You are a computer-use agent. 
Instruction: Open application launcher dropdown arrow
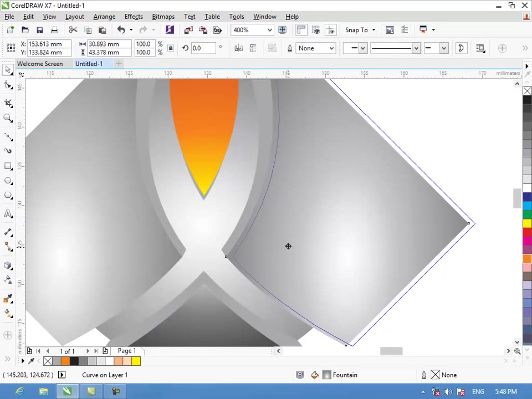tap(433, 30)
